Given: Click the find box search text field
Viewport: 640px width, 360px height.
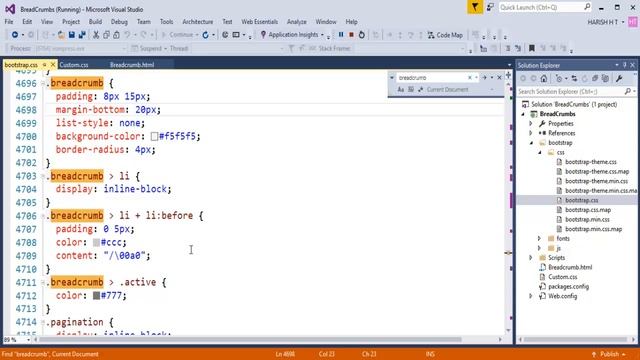Looking at the screenshot, I should click(x=432, y=78).
